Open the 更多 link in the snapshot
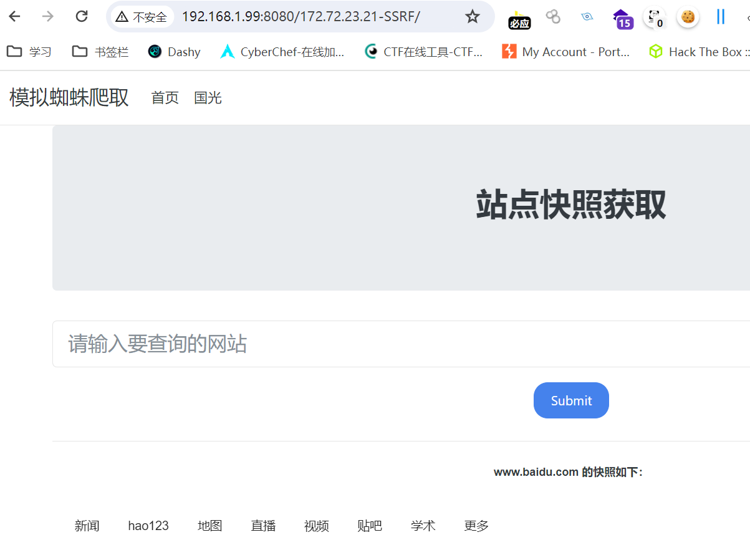Image resolution: width=750 pixels, height=560 pixels. coord(476,526)
